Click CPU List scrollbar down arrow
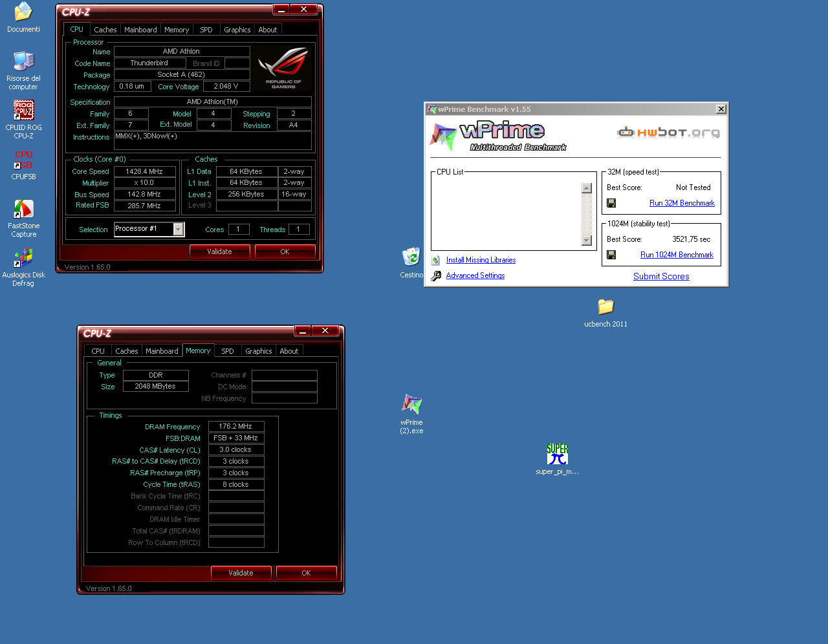828x644 pixels. [x=587, y=241]
